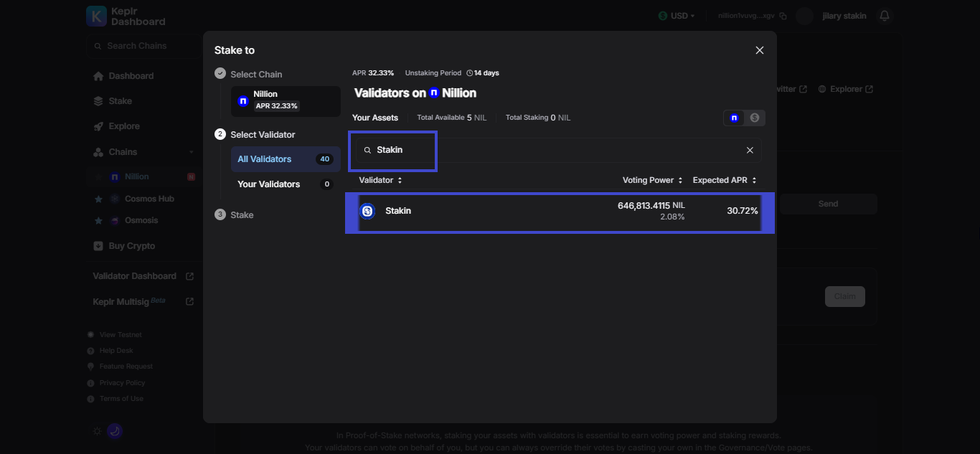Open Feature Request lightbulb icon
This screenshot has width=980, height=454.
[90, 366]
